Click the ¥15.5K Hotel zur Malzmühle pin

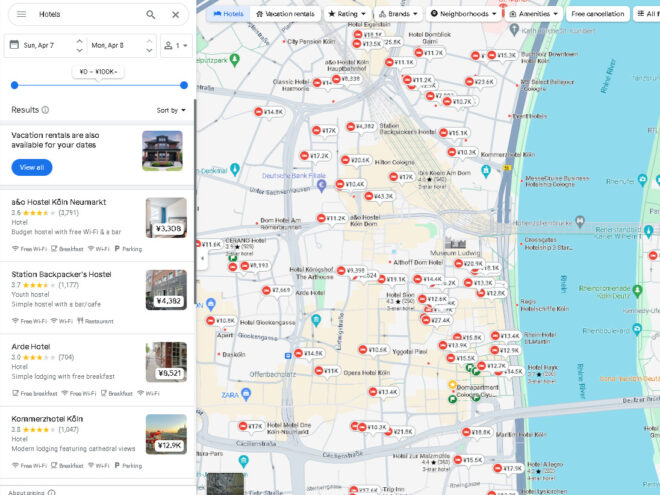coord(468,460)
